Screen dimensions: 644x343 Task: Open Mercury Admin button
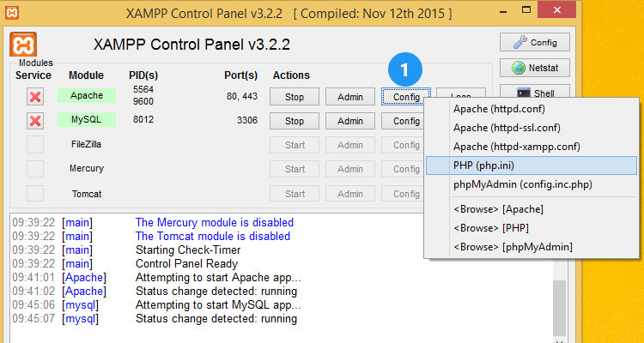tap(350, 169)
